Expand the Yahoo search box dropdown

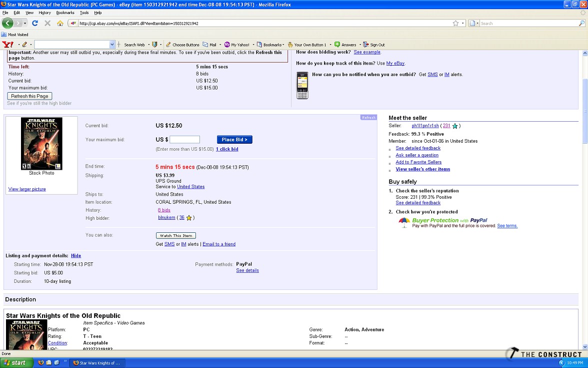tap(112, 45)
